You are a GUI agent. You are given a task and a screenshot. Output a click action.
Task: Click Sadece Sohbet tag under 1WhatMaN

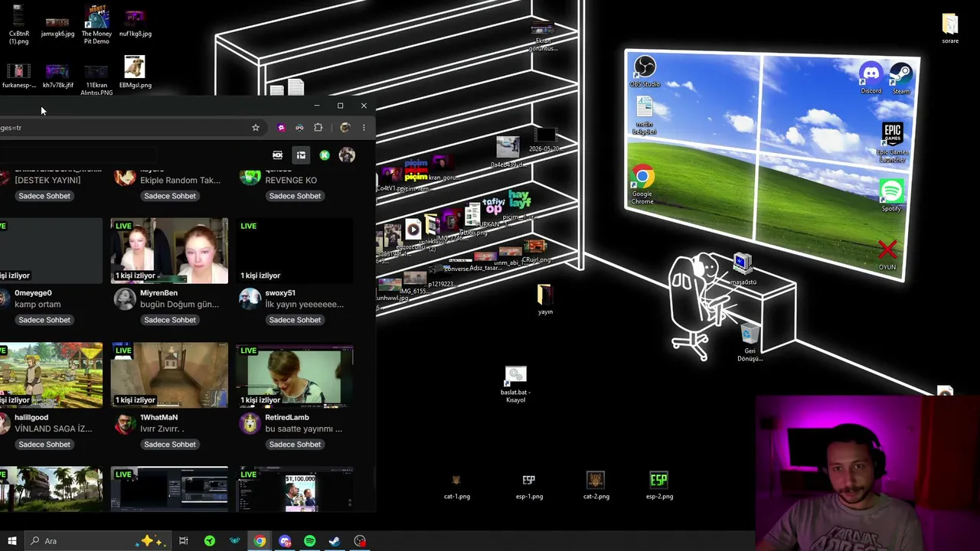coord(170,445)
